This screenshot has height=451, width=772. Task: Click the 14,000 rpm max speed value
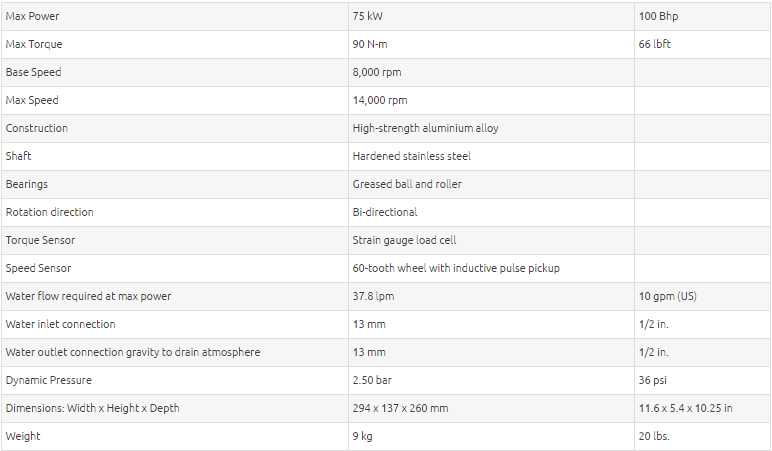pos(380,100)
